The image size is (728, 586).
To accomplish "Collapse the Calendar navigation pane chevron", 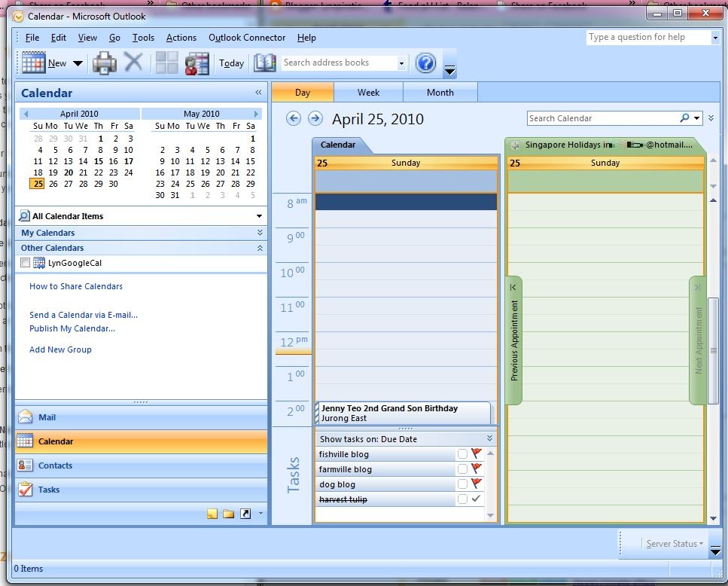I will pos(259,93).
